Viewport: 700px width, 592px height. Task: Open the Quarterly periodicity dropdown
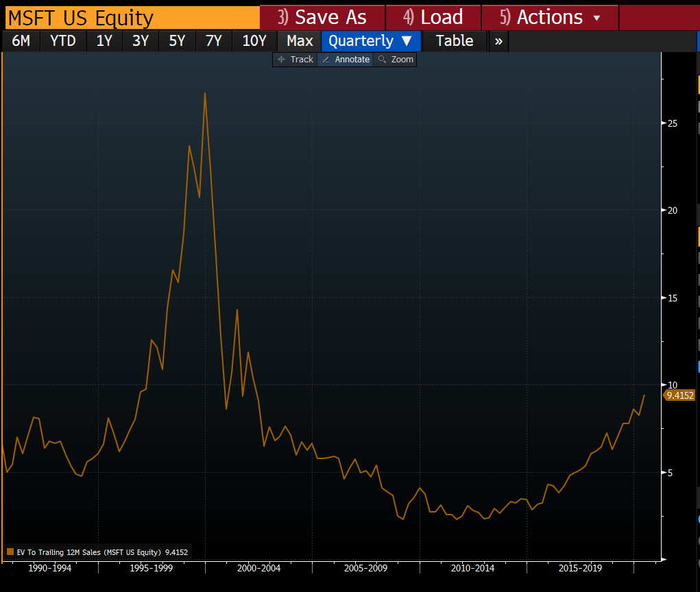click(371, 41)
